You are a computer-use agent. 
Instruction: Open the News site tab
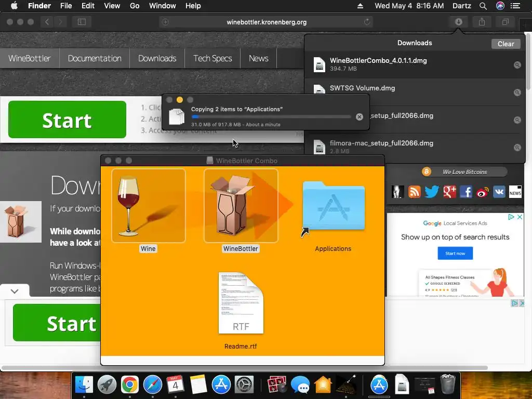click(x=259, y=58)
